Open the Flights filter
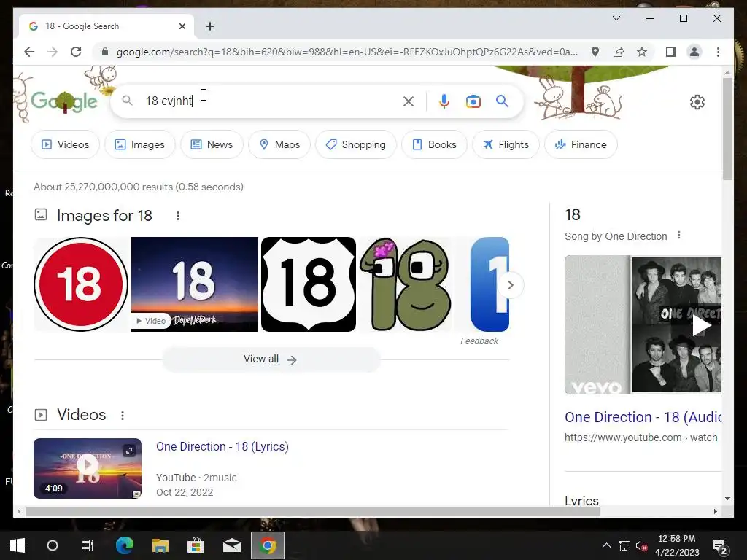This screenshot has width=747, height=560. (x=506, y=144)
